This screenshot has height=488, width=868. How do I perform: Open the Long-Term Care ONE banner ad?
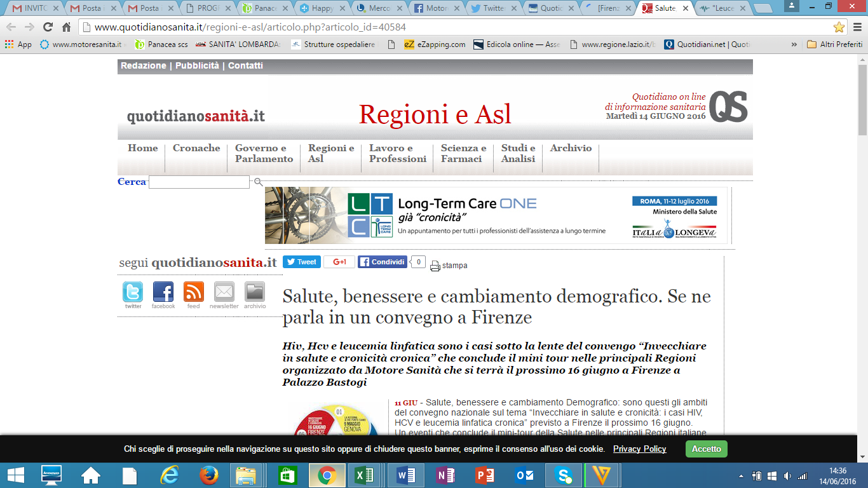pos(496,215)
